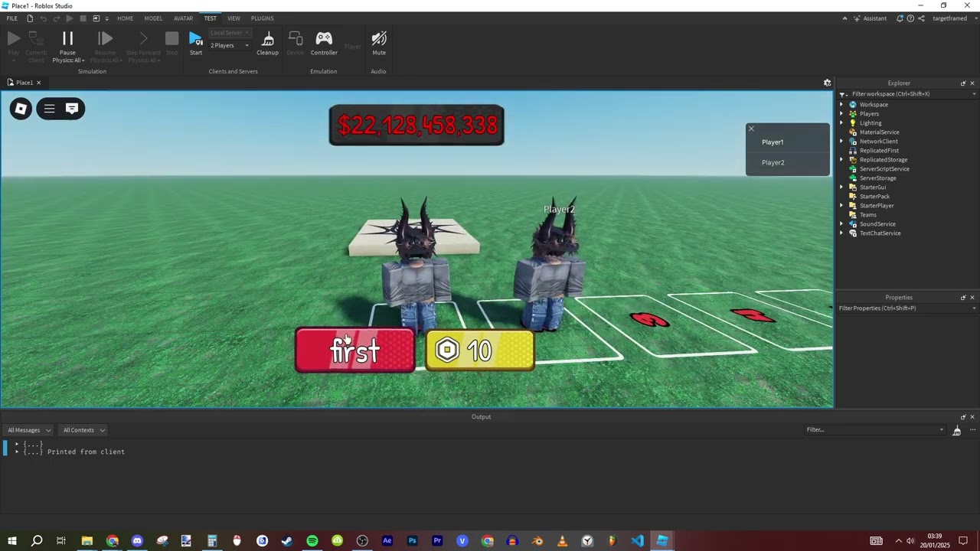Expand the StarterGui node arrow

pos(841,187)
